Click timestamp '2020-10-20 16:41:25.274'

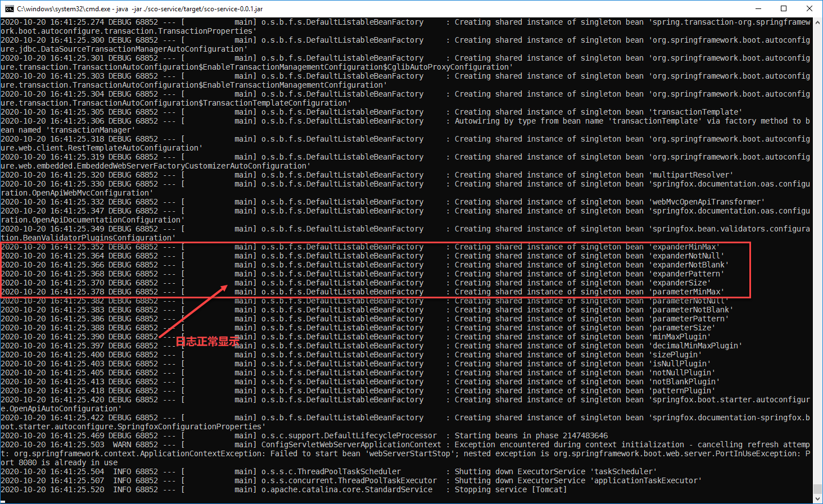coord(52,22)
